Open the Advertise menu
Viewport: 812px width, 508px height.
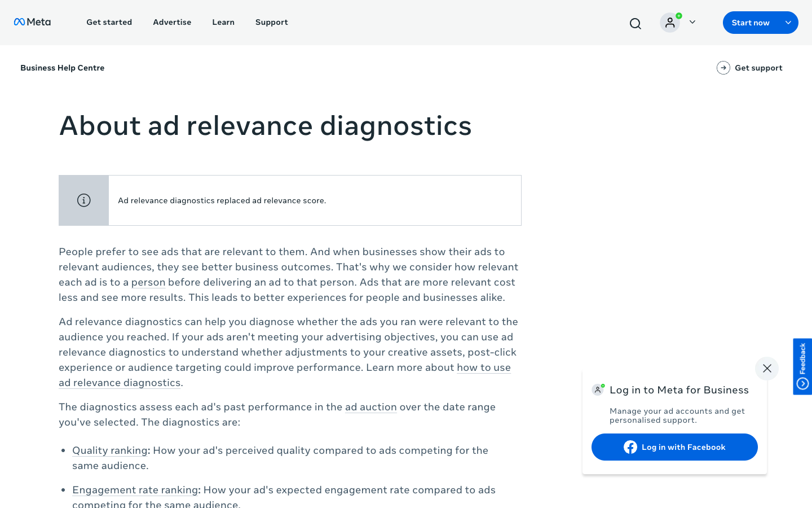pos(172,22)
